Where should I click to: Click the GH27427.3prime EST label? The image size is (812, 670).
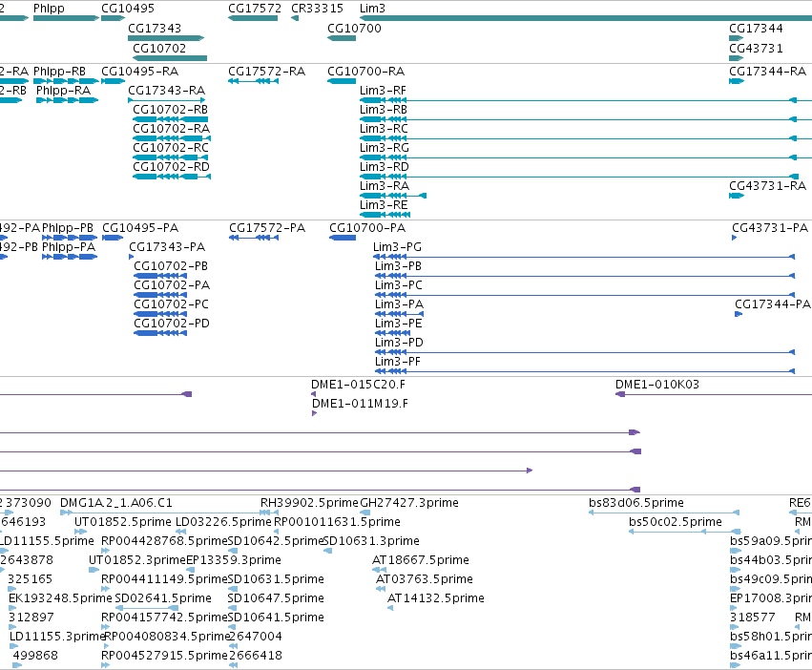click(409, 503)
